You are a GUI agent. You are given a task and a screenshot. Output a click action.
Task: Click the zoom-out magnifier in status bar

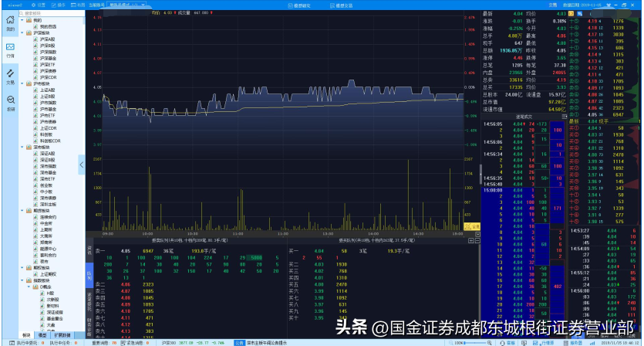tap(451, 343)
